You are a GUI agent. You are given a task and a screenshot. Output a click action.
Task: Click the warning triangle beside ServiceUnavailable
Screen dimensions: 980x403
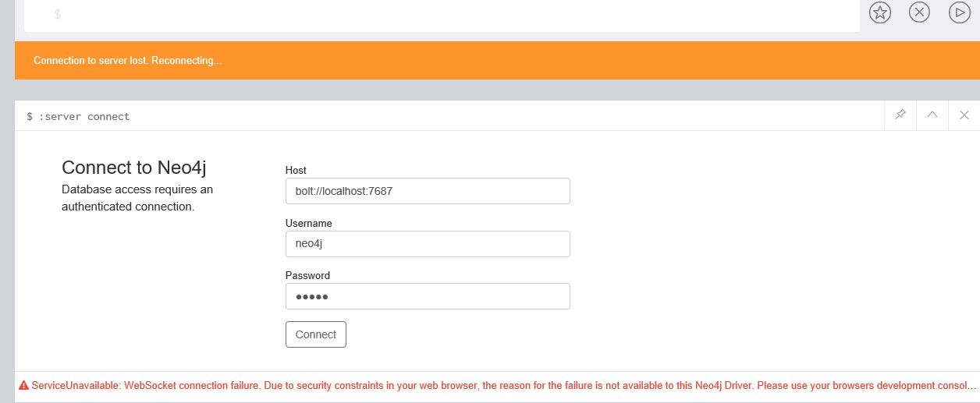(23, 385)
